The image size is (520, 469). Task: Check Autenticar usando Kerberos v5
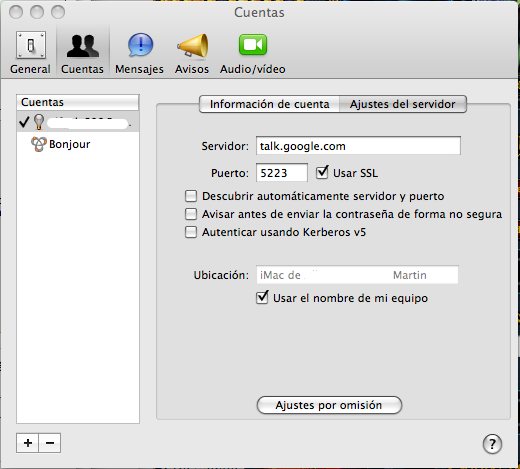[x=191, y=232]
